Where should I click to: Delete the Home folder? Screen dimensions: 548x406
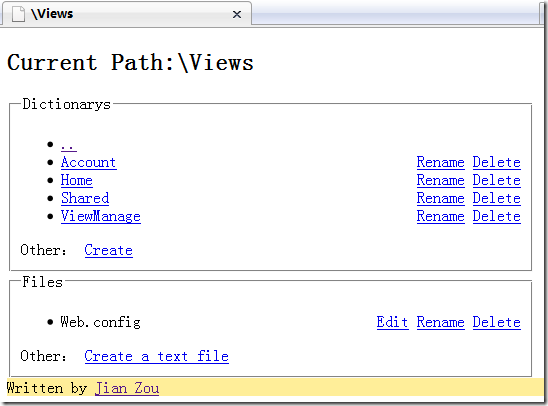point(497,180)
